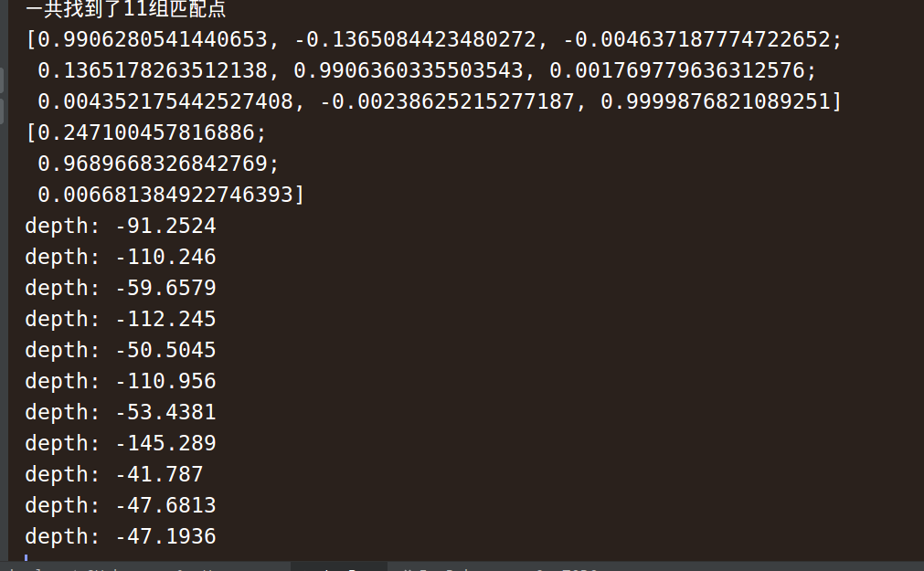The width and height of the screenshot is (924, 571).
Task: Click translation value 0.247100457816886
Action: (x=146, y=132)
